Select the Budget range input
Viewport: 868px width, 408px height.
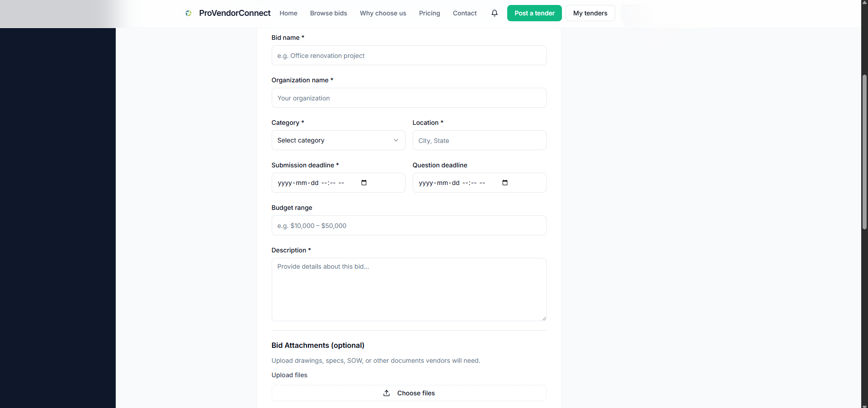[409, 225]
